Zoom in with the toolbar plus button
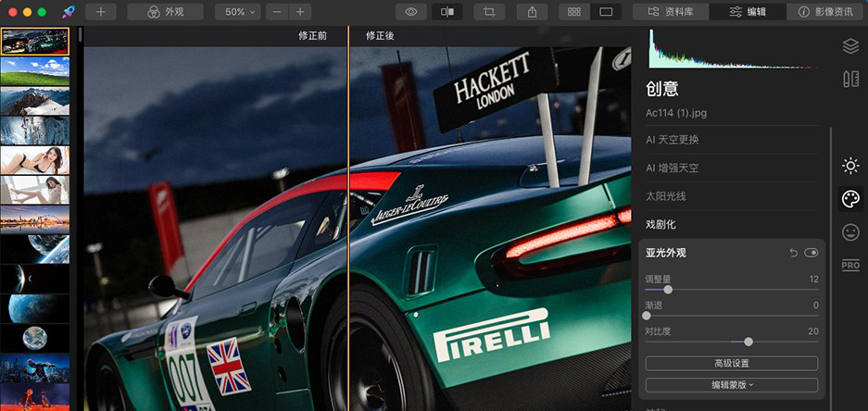Viewport: 868px width, 411px height. 300,12
